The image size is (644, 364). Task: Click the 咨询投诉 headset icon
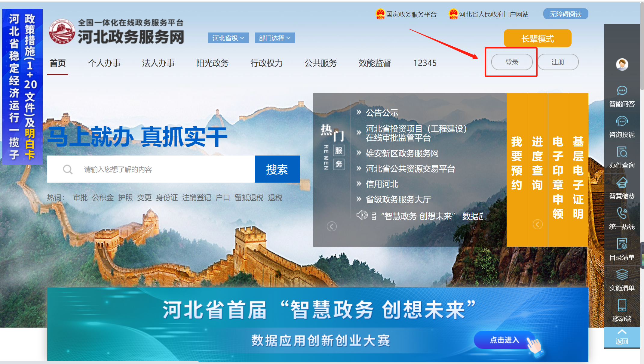click(x=622, y=121)
